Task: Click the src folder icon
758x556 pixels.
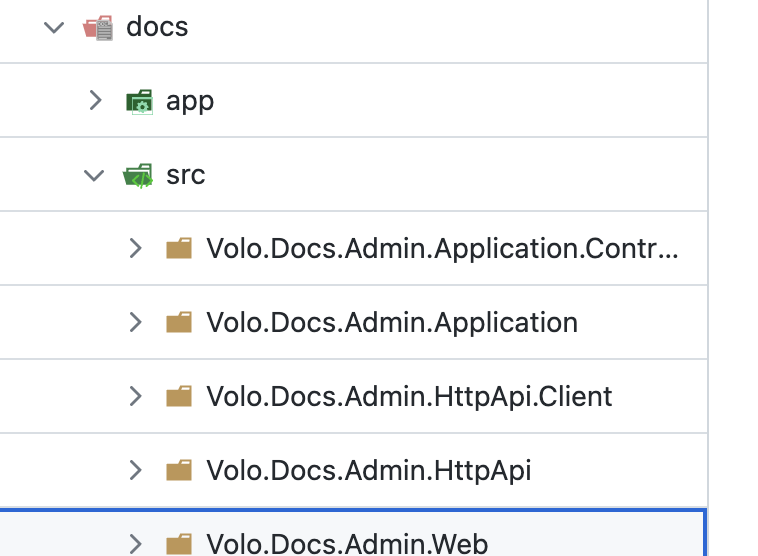Action: (138, 176)
